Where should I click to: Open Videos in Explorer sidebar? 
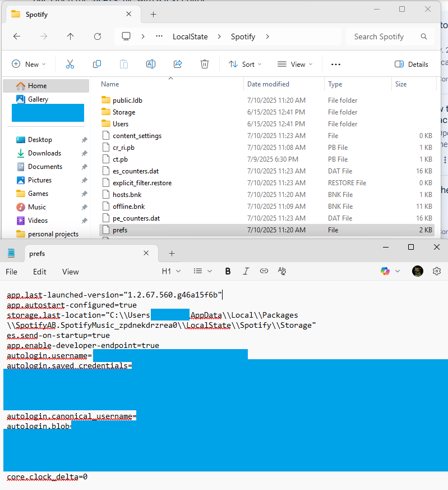pyautogui.click(x=46, y=221)
